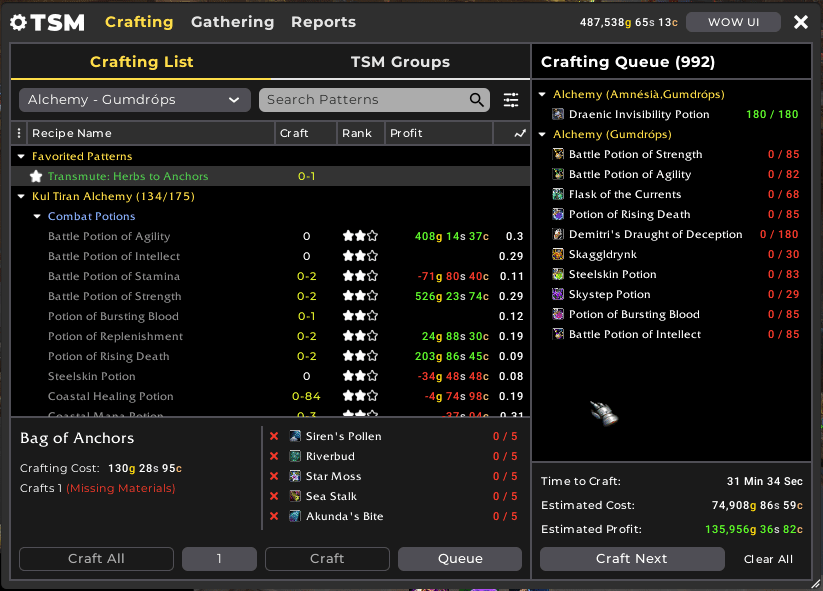The image size is (823, 591).
Task: Click the red X beside Star Moss
Action: click(274, 476)
